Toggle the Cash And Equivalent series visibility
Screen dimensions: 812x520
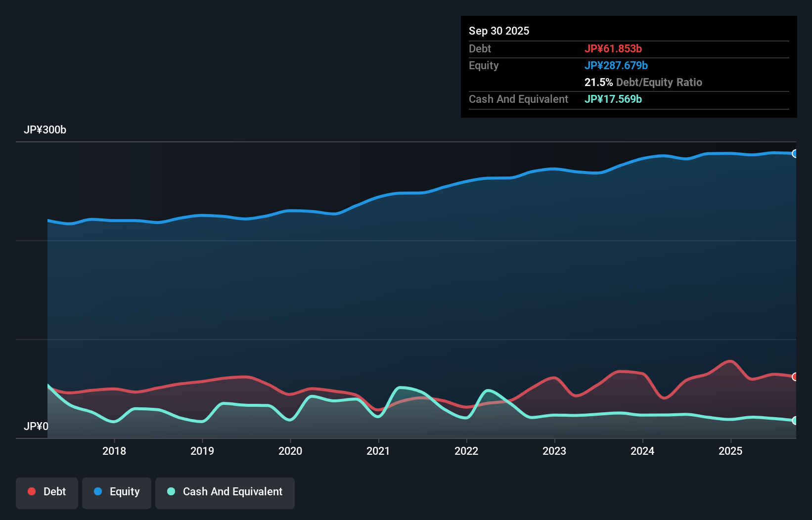coord(225,491)
